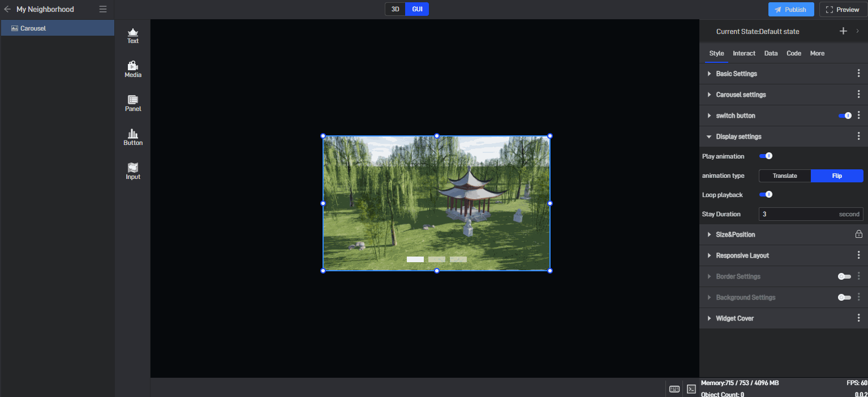Open Border Settings more options menu
Image resolution: width=868 pixels, height=397 pixels.
point(859,276)
